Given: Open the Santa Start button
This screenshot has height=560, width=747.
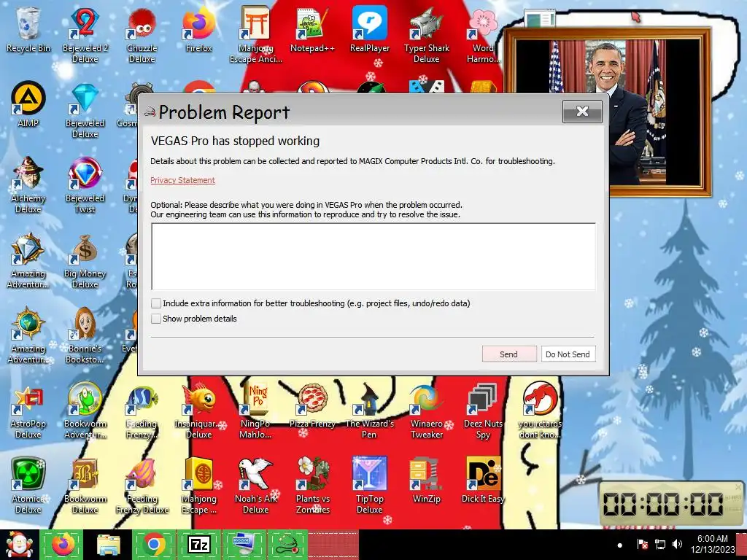Looking at the screenshot, I should click(20, 544).
